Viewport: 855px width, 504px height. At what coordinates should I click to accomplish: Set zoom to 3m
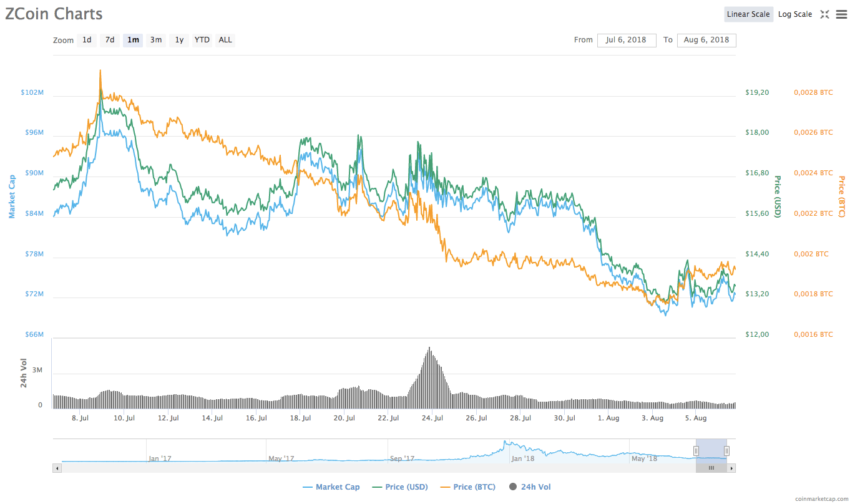point(156,40)
